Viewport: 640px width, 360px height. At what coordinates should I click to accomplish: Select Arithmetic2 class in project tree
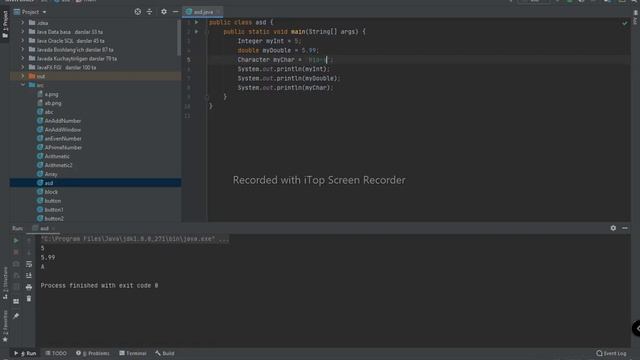coord(58,165)
